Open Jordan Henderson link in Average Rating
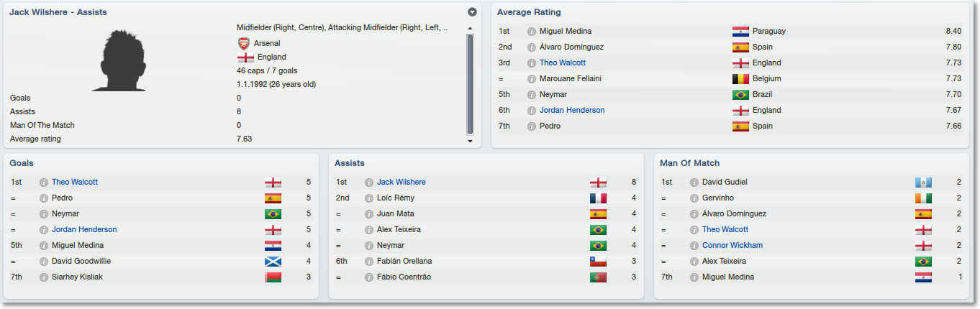This screenshot has width=980, height=309. [x=572, y=111]
